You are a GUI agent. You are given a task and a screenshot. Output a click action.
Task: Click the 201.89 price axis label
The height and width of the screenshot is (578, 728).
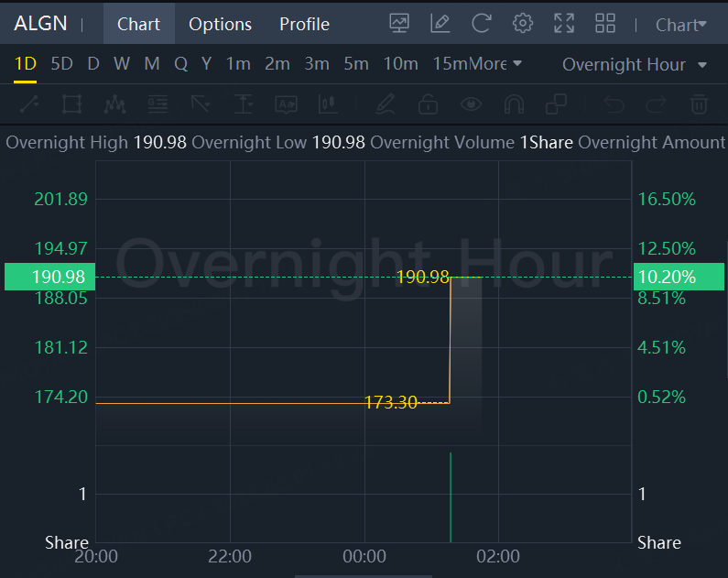(60, 199)
